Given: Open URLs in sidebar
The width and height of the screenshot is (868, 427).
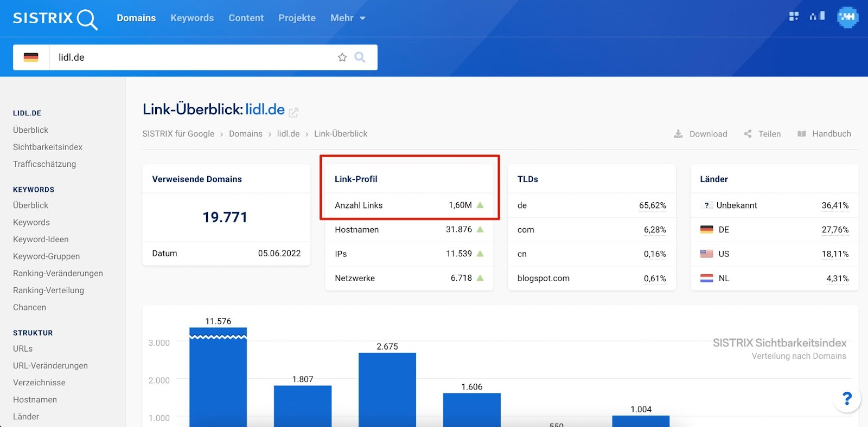Looking at the screenshot, I should (23, 348).
